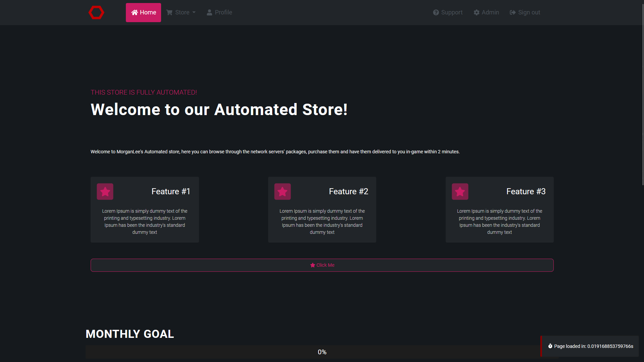Viewport: 644px width, 362px height.
Task: Click the Feature #2 star icon
Action: pos(283,192)
